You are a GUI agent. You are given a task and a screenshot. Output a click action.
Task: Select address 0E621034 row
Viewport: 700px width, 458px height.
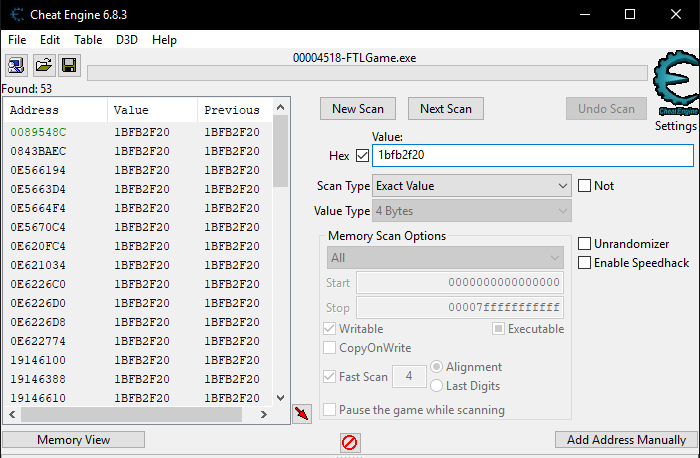[x=138, y=265]
